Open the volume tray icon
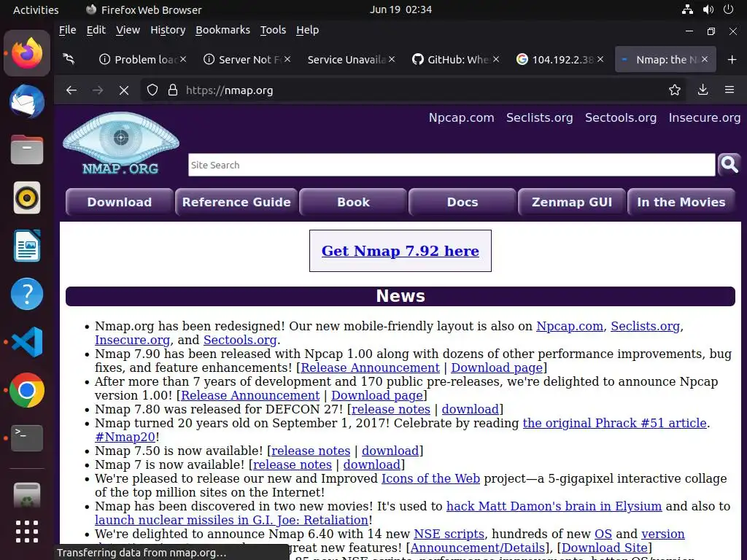 (x=708, y=9)
